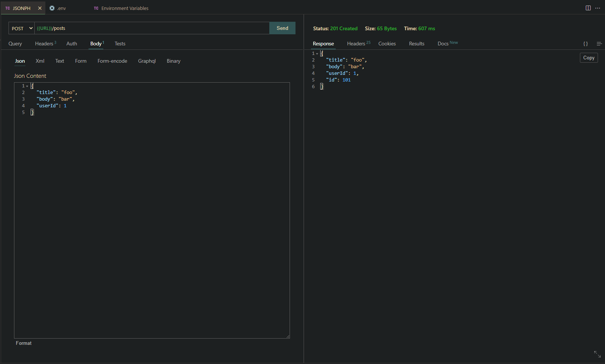Click the Format link below the JSON editor
Image resolution: width=605 pixels, height=364 pixels.
24,343
